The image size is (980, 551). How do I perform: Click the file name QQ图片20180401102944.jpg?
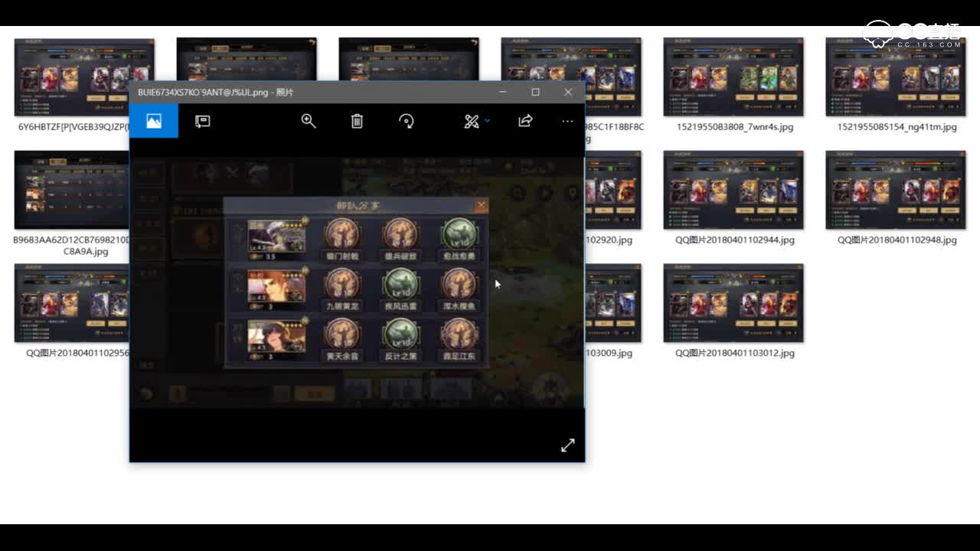click(x=735, y=240)
